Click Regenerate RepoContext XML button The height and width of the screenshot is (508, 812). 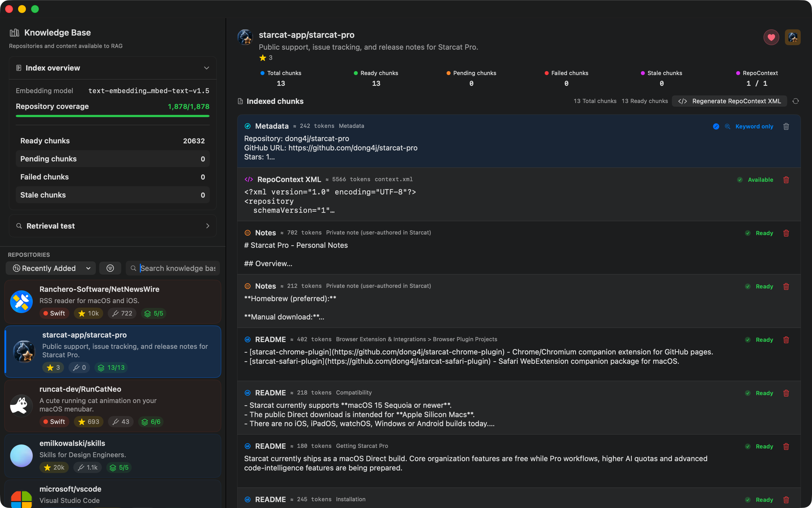tap(729, 101)
